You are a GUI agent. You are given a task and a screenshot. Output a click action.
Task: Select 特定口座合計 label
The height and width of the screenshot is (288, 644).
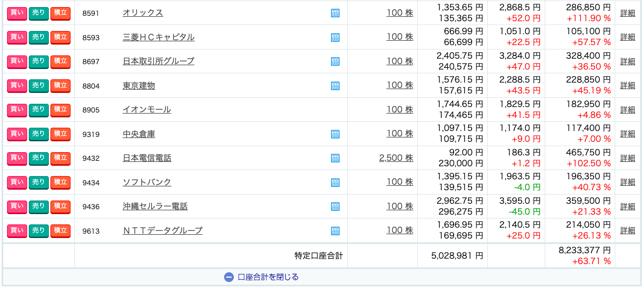(x=318, y=255)
